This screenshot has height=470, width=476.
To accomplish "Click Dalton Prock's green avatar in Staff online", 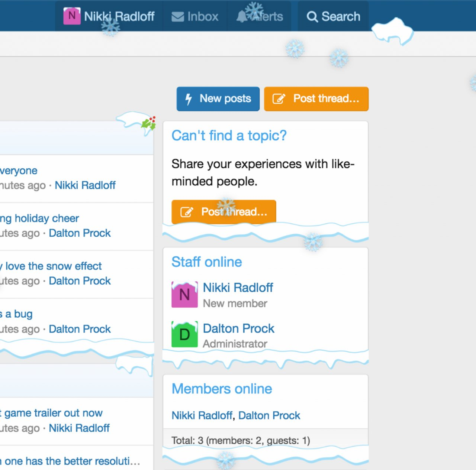I will pyautogui.click(x=184, y=334).
